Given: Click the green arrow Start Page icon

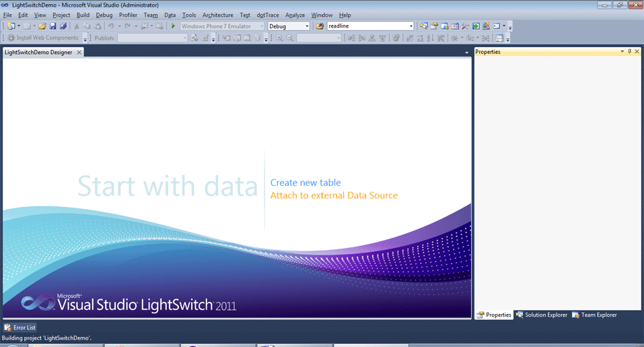Looking at the screenshot, I should click(476, 26).
